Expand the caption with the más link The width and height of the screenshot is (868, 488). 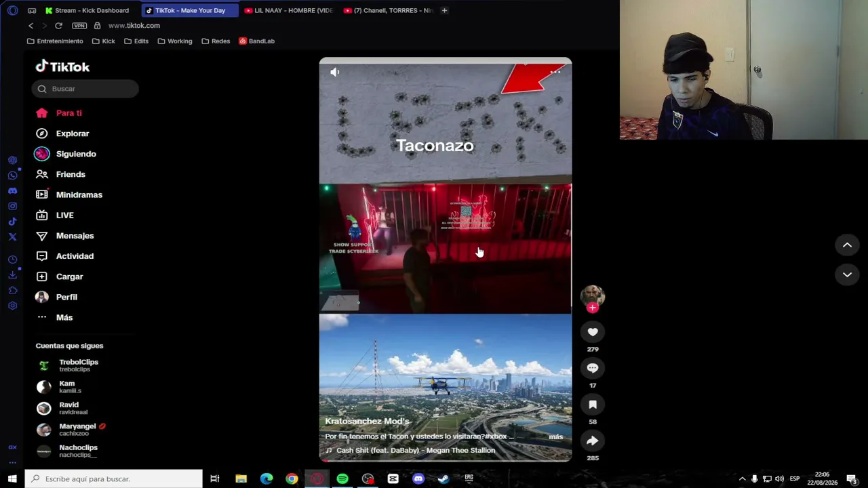pyautogui.click(x=556, y=436)
